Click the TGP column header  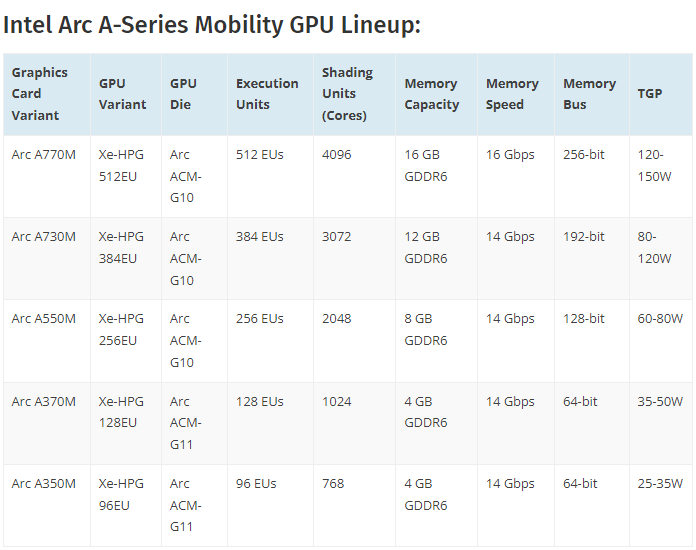pos(649,94)
